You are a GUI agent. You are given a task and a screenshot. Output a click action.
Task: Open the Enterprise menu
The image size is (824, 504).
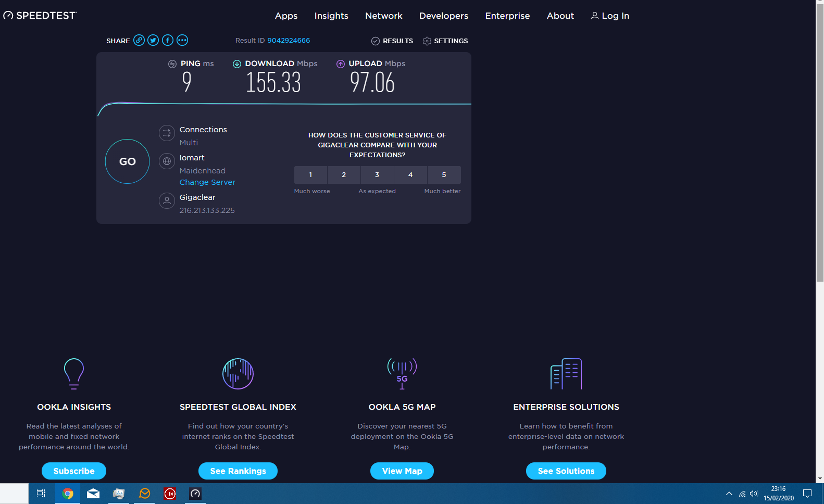[507, 16]
